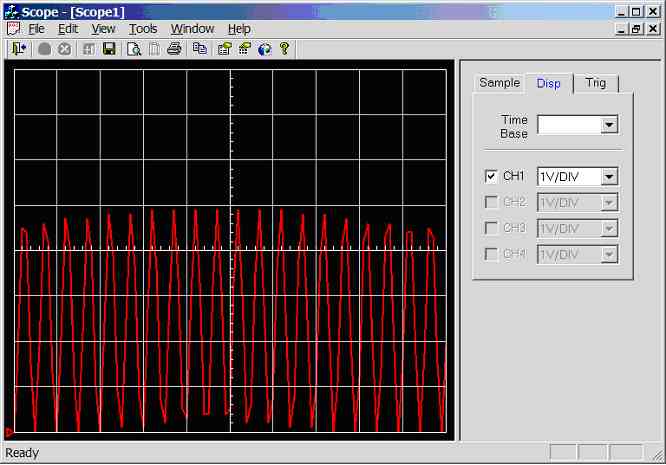Select the Disp tab
This screenshot has height=465, width=666.
pos(548,83)
